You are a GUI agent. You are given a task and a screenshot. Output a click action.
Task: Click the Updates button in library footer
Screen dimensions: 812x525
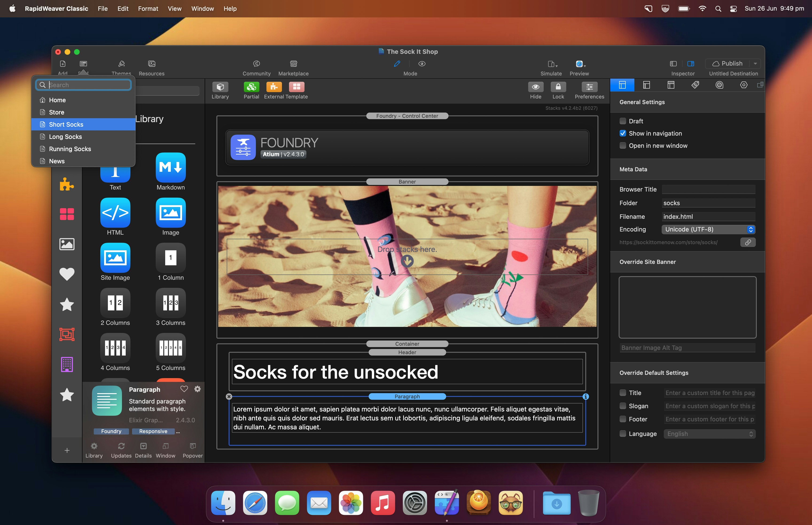point(121,450)
